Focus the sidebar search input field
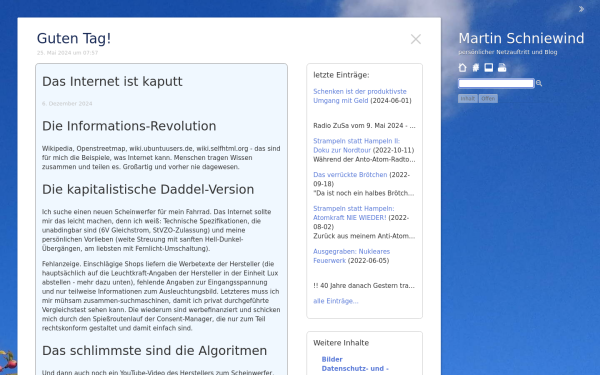600x375 pixels. (496, 83)
